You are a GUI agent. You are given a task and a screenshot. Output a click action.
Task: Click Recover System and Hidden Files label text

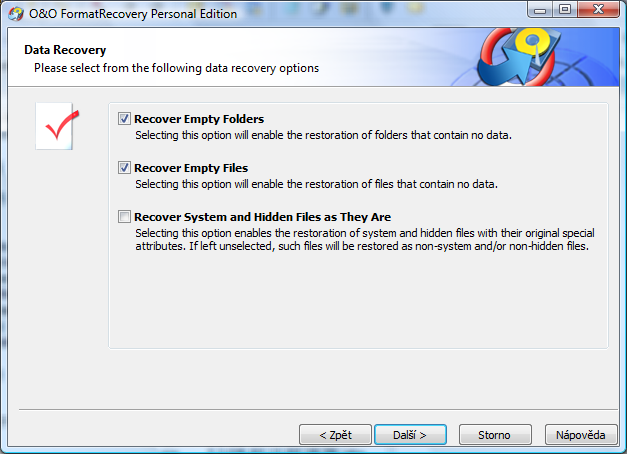262,217
